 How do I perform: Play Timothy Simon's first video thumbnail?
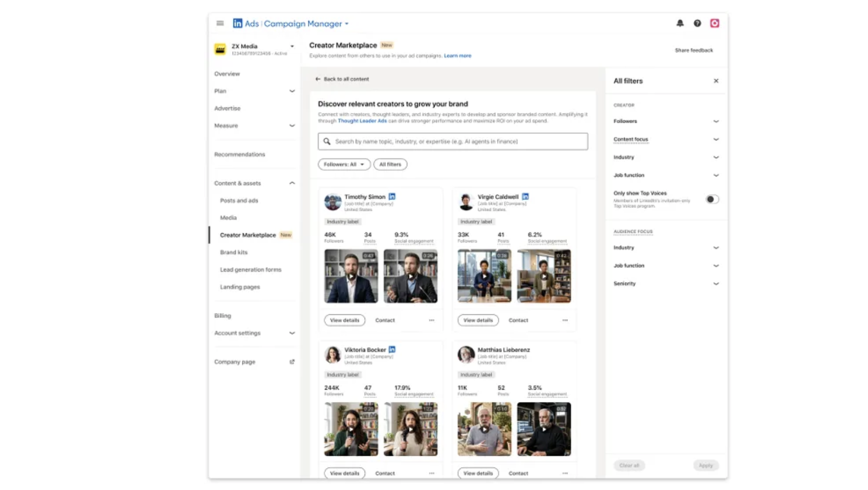(351, 276)
